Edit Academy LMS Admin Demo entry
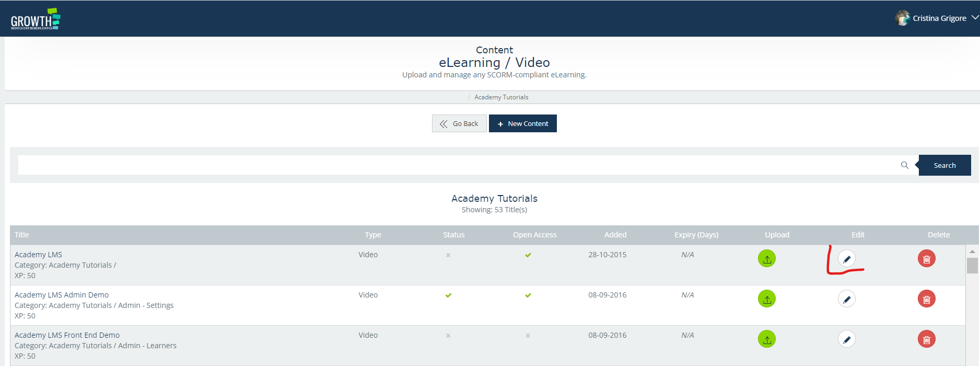The width and height of the screenshot is (980, 366). click(x=846, y=299)
